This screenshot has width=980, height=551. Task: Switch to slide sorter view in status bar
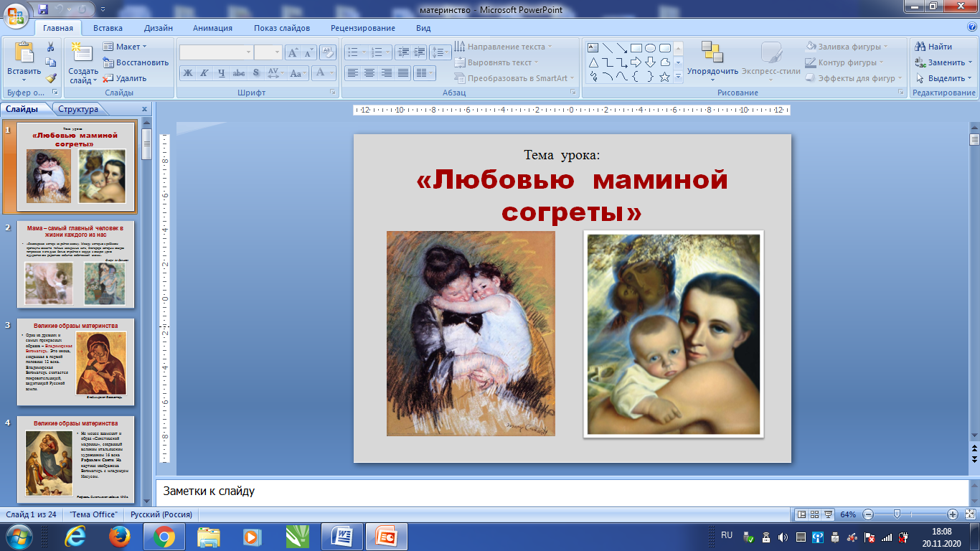tap(815, 514)
